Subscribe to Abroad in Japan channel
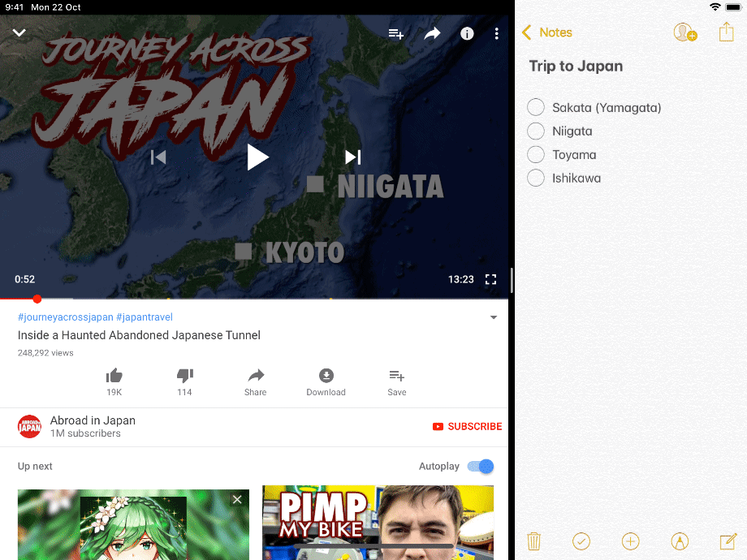Image resolution: width=747 pixels, height=560 pixels. (467, 426)
